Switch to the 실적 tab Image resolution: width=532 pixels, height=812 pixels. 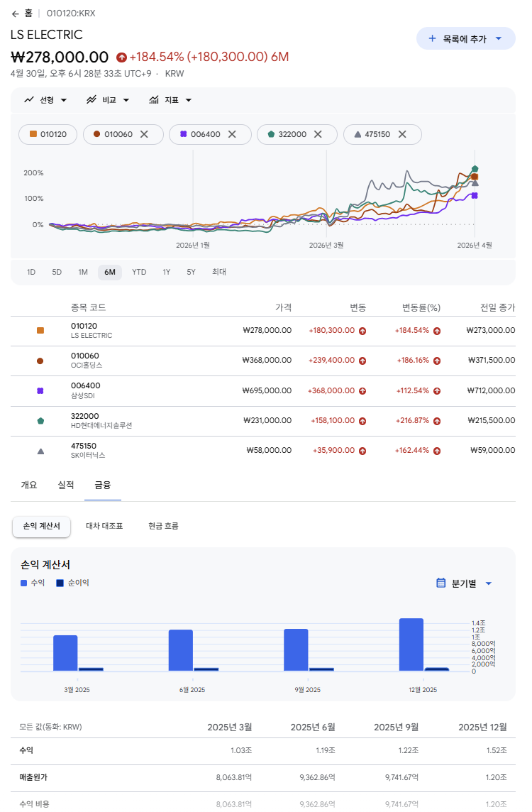click(66, 485)
